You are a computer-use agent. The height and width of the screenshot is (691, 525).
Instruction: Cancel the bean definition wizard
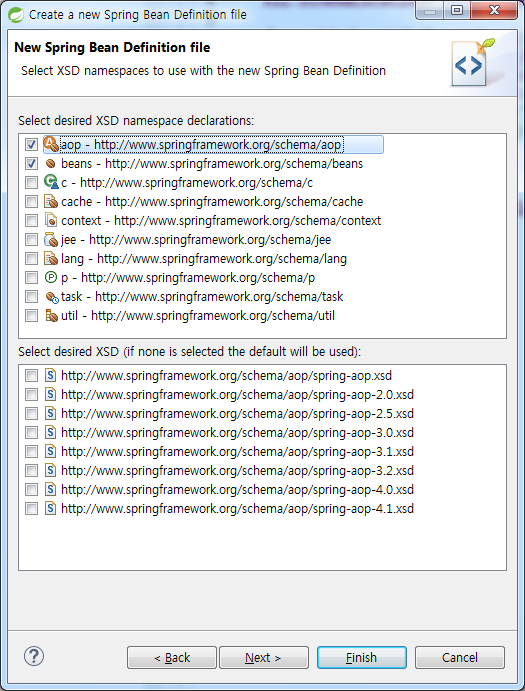click(x=460, y=658)
